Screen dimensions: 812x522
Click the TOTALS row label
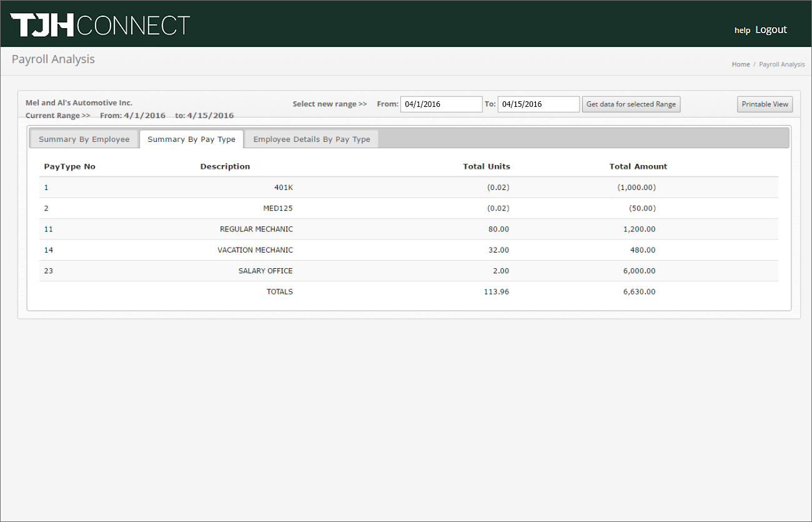279,292
